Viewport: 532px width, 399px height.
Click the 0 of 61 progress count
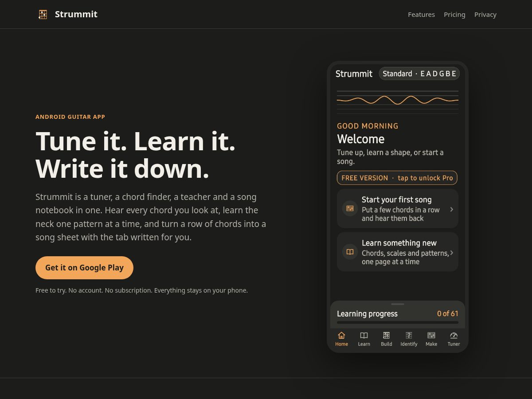(448, 313)
